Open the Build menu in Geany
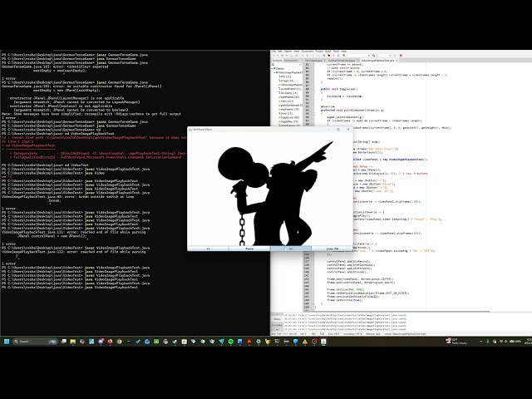The width and height of the screenshot is (532, 399). (x=328, y=52)
